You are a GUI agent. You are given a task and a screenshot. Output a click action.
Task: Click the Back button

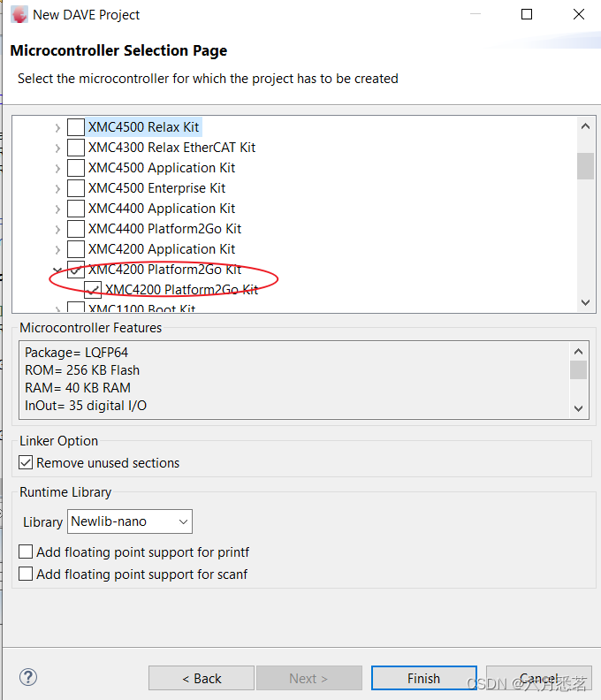click(202, 678)
